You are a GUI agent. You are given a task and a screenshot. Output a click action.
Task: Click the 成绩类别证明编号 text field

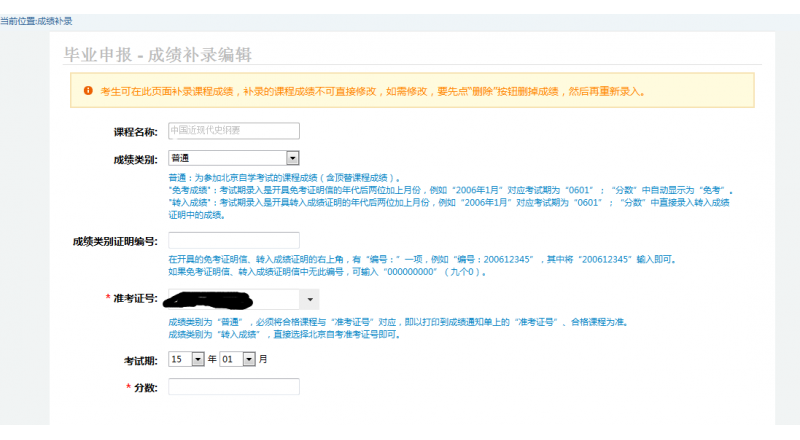coord(234,240)
